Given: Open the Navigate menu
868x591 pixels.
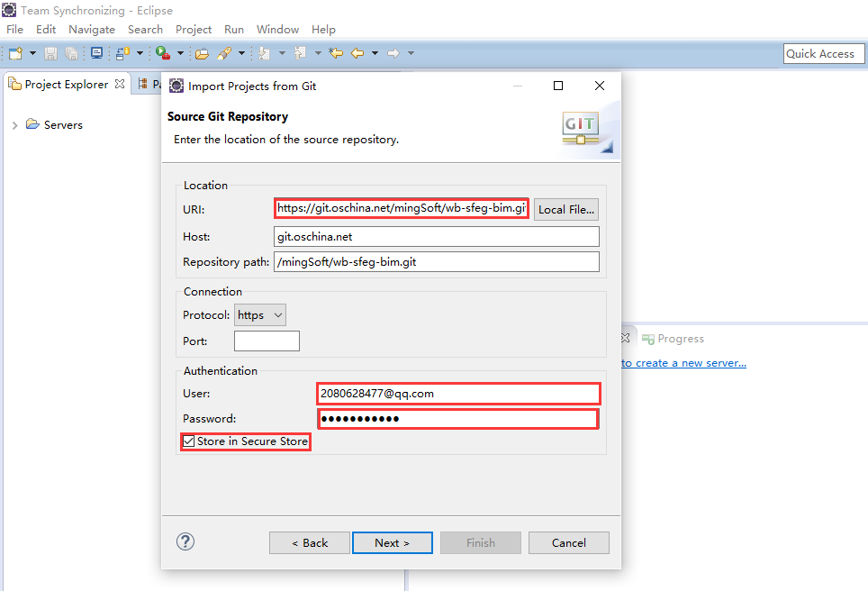Looking at the screenshot, I should (x=92, y=30).
